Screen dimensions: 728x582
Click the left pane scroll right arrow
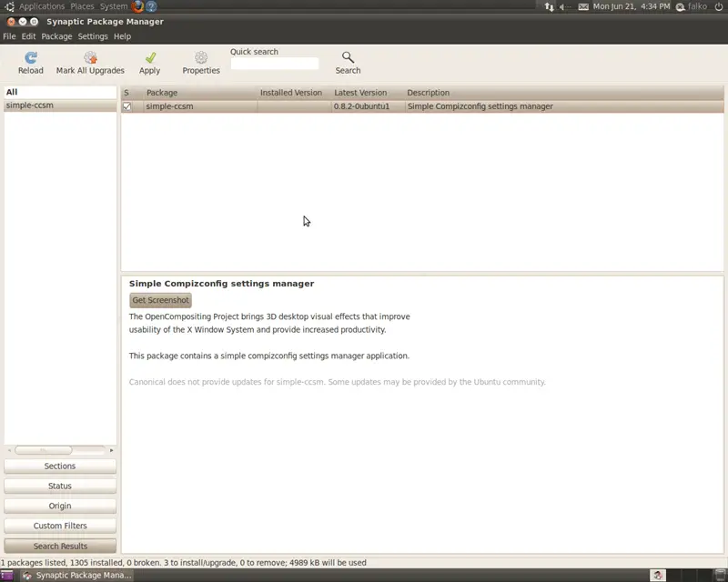tap(111, 450)
